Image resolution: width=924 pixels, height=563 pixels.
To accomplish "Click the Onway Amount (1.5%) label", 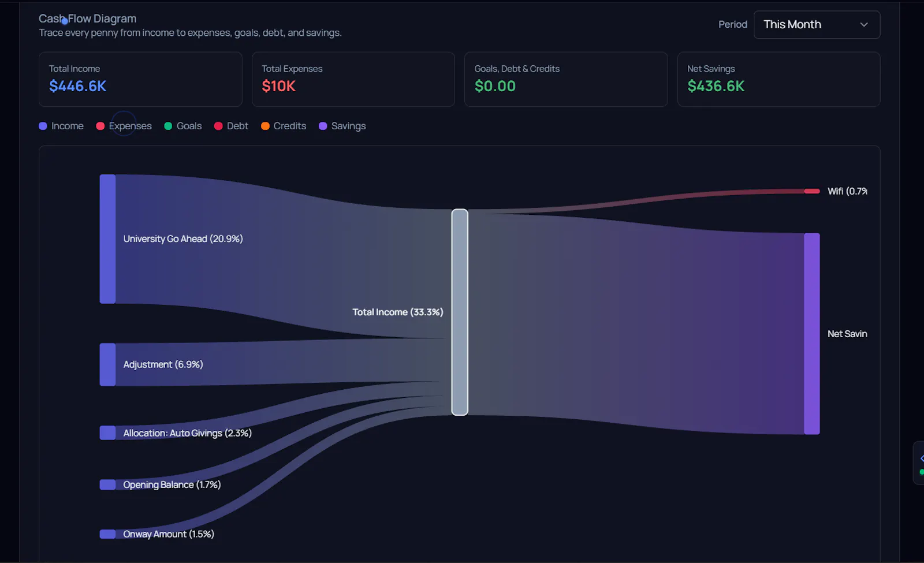I will tap(169, 534).
